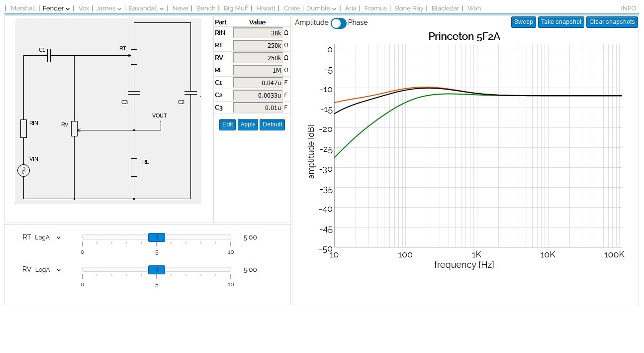Click the C2 capacitor symbol in schematic
The width and height of the screenshot is (644, 353).
click(190, 93)
